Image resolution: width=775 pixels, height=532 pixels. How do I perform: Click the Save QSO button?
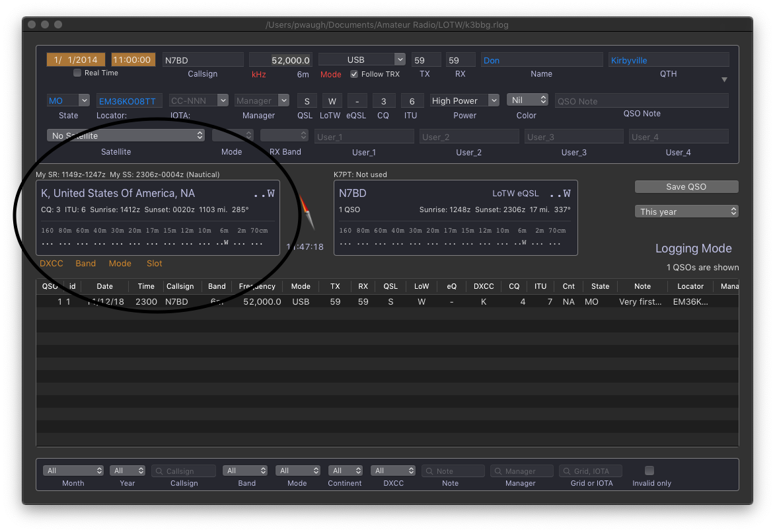(x=686, y=186)
